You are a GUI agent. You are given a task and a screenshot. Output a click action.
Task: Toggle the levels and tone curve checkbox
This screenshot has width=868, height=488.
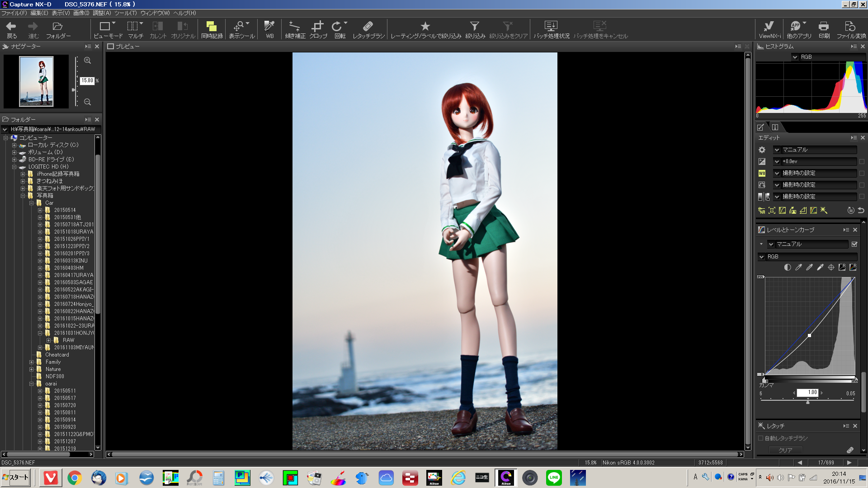tap(854, 244)
